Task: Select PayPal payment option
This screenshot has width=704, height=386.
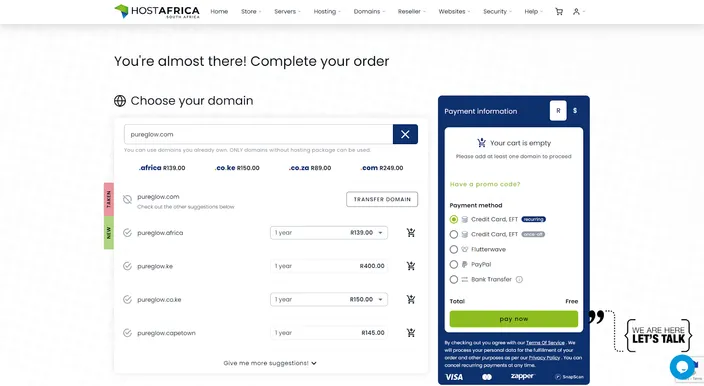Action: point(453,264)
